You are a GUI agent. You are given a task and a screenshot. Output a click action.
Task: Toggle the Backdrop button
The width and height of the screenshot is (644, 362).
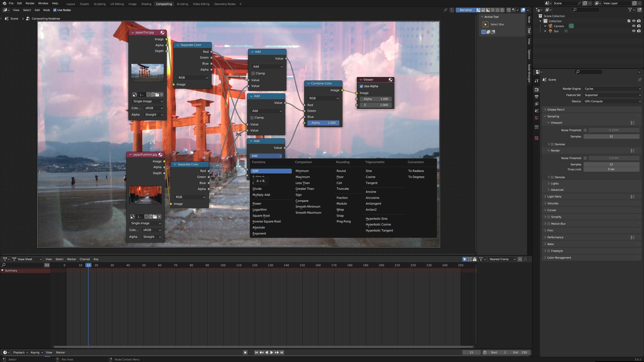pos(465,10)
